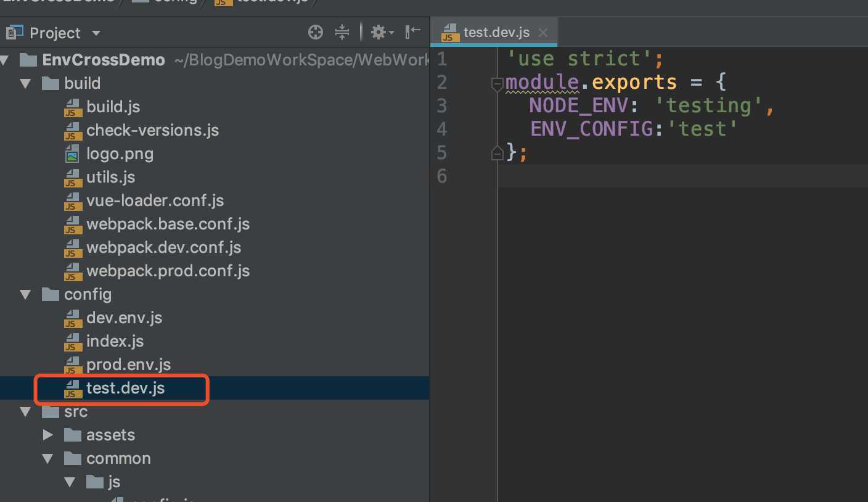Collapse the common folder
The height and width of the screenshot is (502, 868).
48,459
